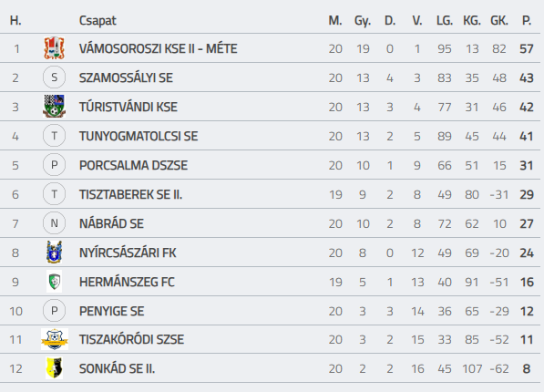The height and width of the screenshot is (392, 544).
Task: Select the Nábrád SE letter N badge
Action: tap(54, 223)
